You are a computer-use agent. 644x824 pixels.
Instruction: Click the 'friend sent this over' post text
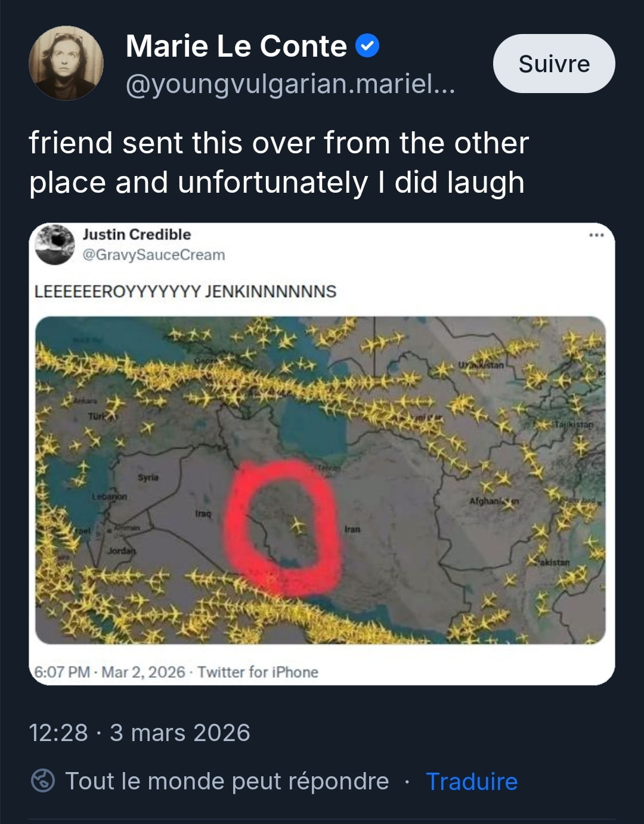278,162
